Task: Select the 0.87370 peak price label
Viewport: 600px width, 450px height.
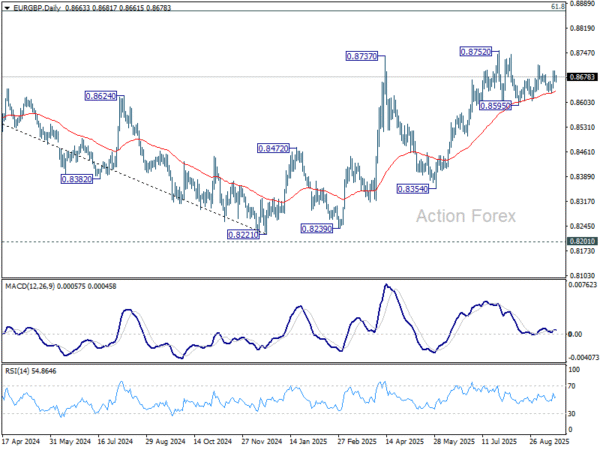Action: pyautogui.click(x=362, y=57)
